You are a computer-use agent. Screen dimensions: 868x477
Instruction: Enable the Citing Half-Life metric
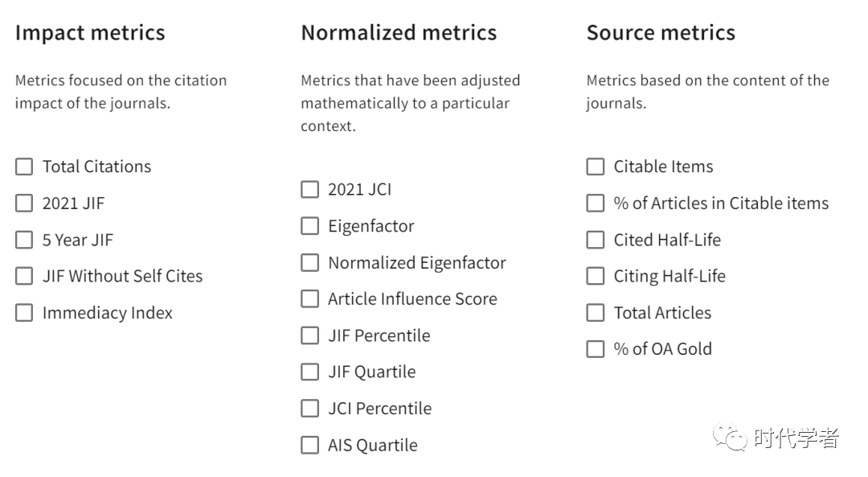pos(596,276)
